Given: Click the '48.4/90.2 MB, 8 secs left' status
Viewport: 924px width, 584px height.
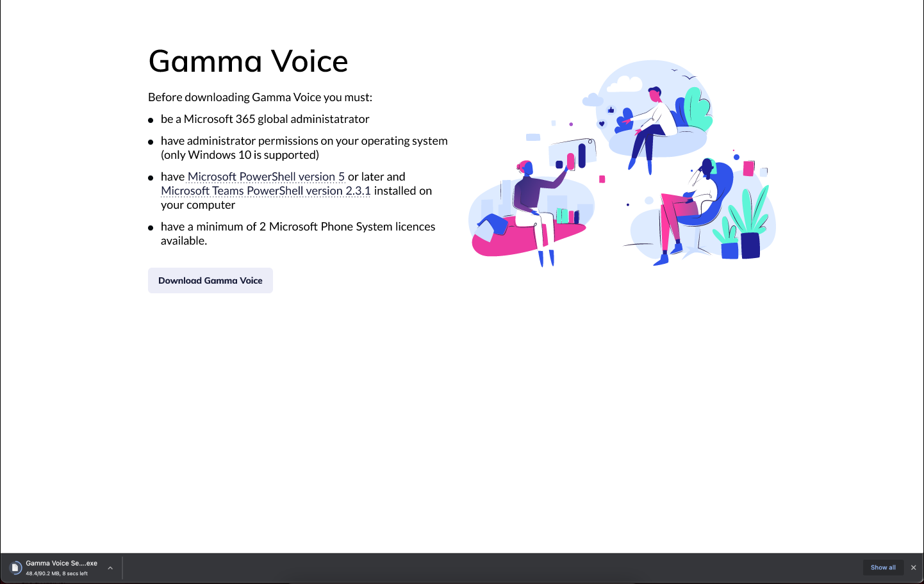Looking at the screenshot, I should (x=57, y=574).
